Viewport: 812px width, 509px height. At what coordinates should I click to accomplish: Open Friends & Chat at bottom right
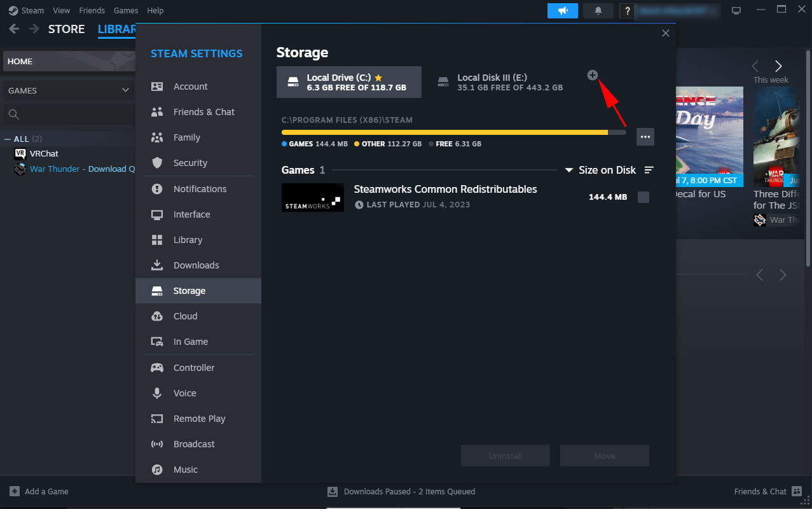tap(769, 491)
